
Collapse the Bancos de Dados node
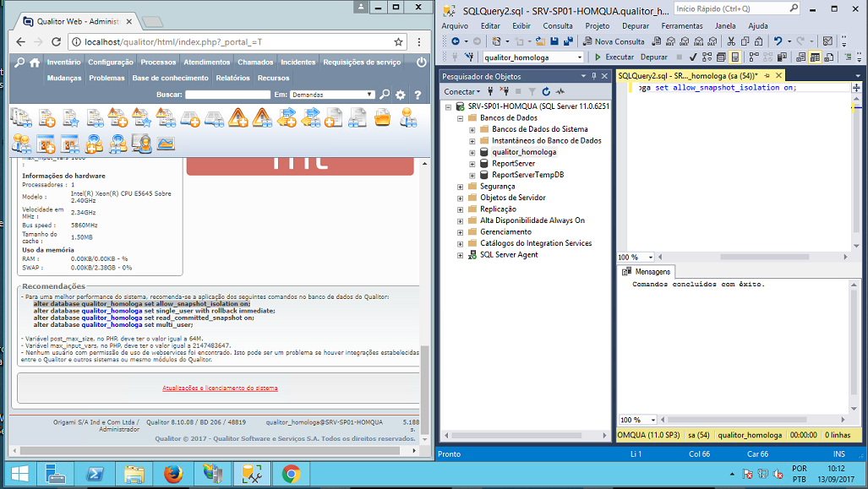460,118
